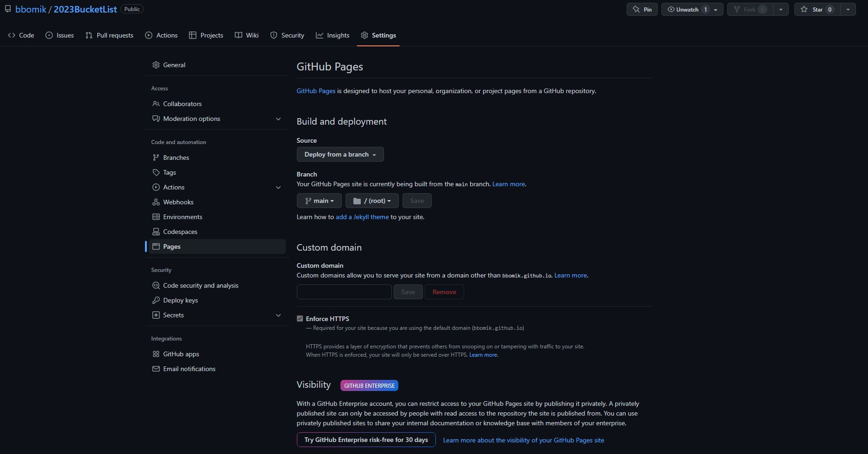Image resolution: width=868 pixels, height=454 pixels.
Task: Click Learn more link in Custom domain description
Action: [x=571, y=275]
